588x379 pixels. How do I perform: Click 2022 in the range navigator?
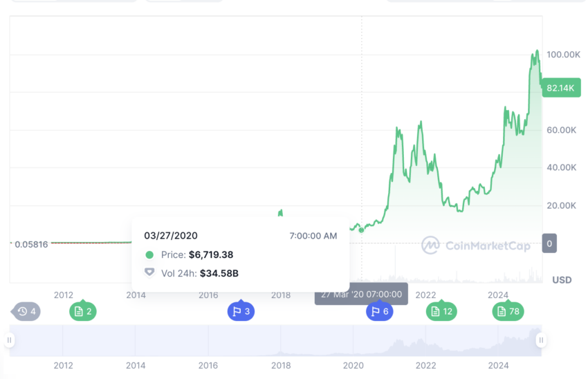click(425, 365)
